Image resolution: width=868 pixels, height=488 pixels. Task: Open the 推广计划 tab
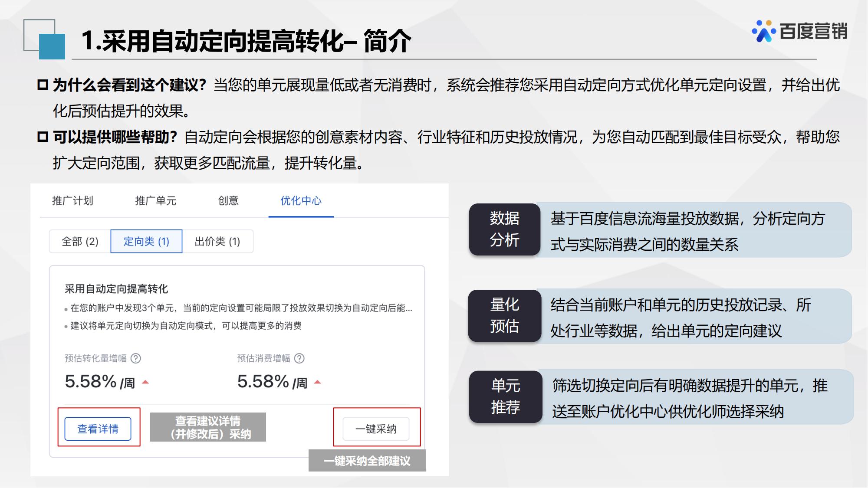pyautogui.click(x=72, y=201)
